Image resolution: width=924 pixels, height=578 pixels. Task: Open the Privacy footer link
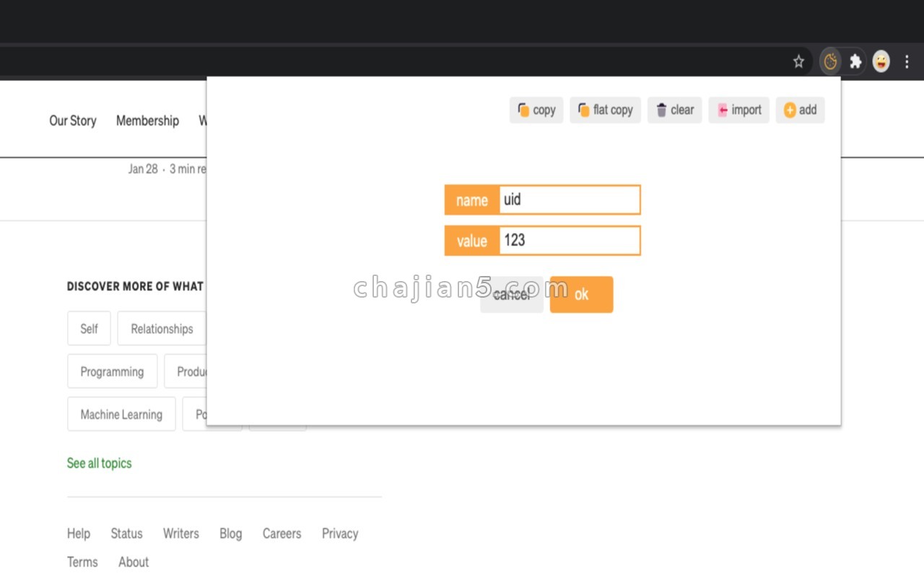pos(340,533)
